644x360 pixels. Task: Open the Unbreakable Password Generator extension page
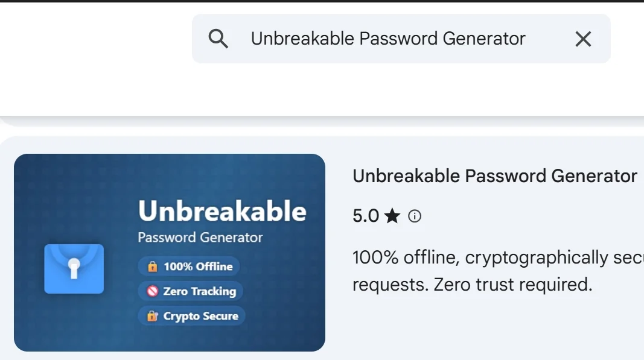click(x=494, y=175)
